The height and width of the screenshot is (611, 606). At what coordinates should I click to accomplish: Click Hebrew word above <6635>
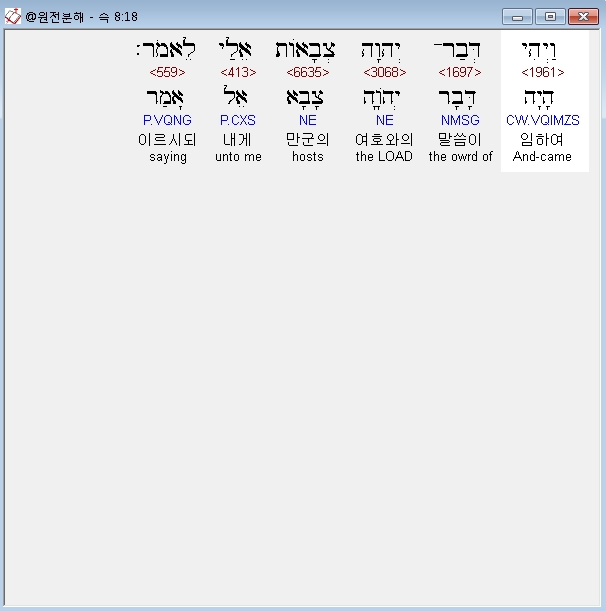point(305,50)
